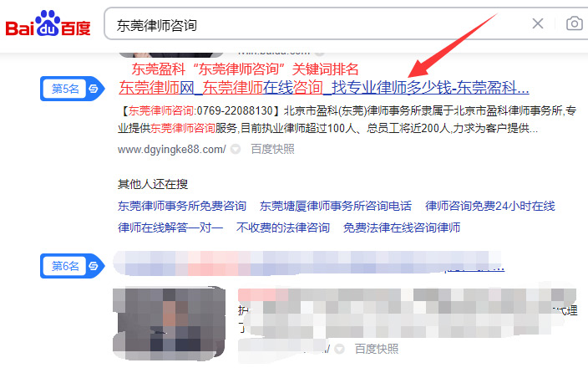Viewport: 588px width, 368px height.
Task: Open 百度快照 under dgyingke88 result
Action: coord(272,149)
